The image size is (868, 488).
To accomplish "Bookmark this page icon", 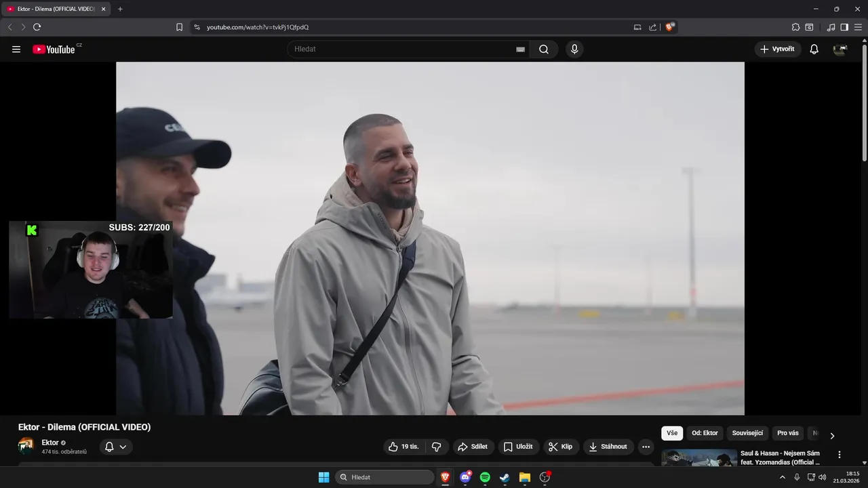I will pyautogui.click(x=179, y=27).
